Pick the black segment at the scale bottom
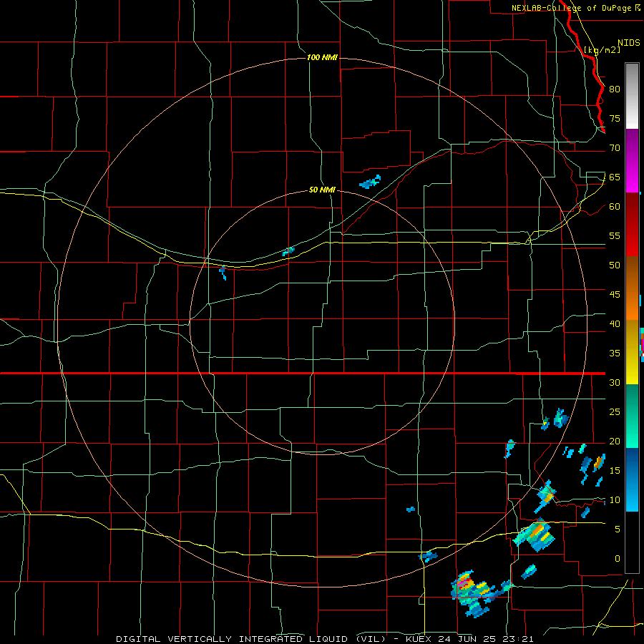Screen dimensions: 644x644 pyautogui.click(x=632, y=542)
